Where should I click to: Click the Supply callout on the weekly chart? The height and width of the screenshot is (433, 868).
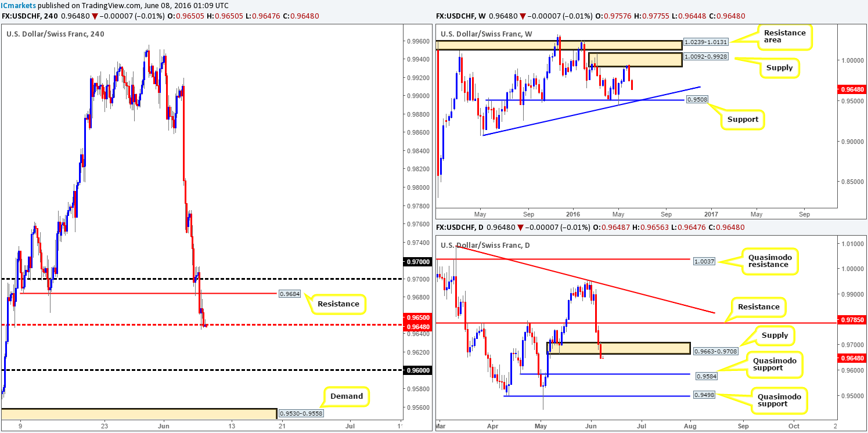pos(779,68)
